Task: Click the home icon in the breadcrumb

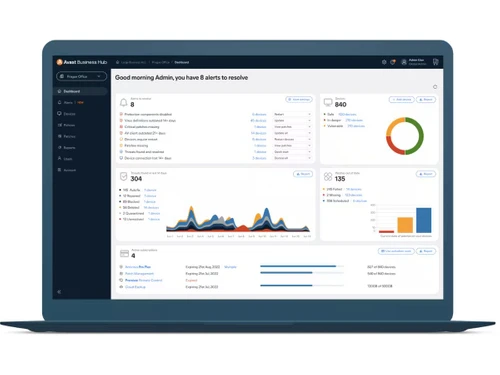Action: (x=117, y=62)
